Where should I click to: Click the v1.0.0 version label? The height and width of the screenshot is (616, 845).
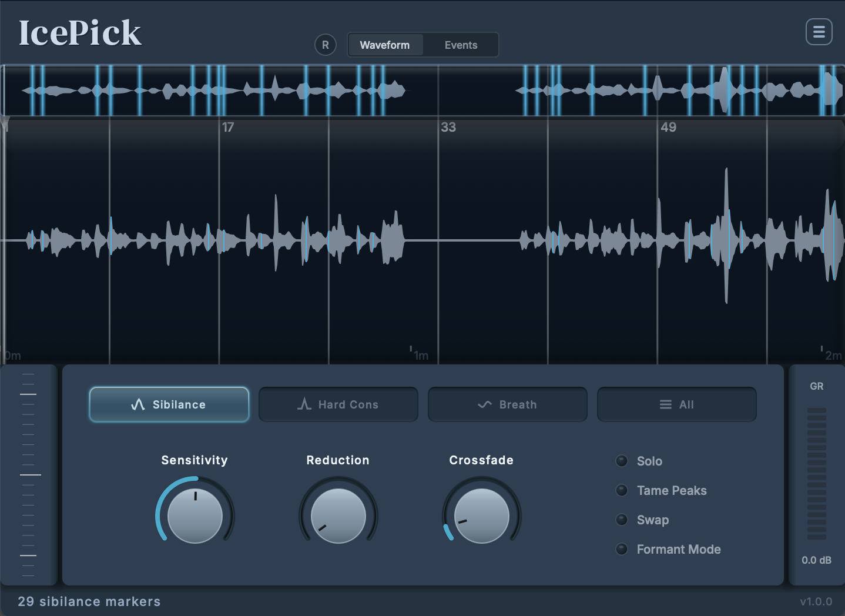816,601
